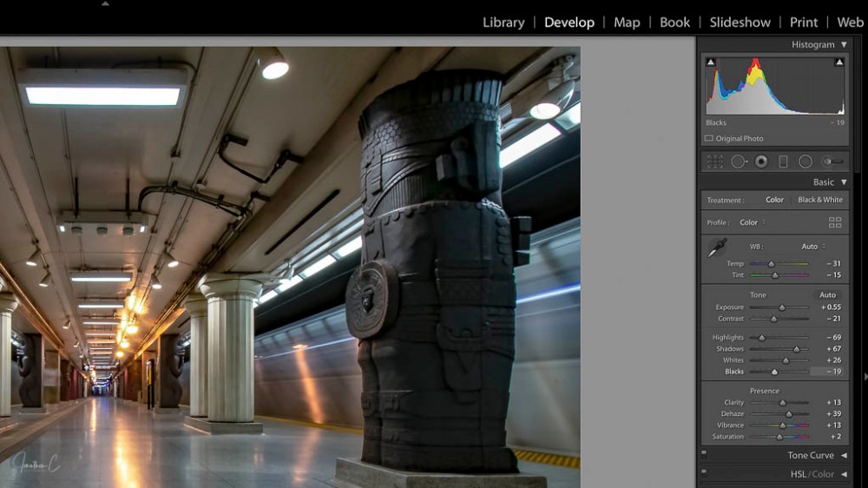Expand the Tone Curve panel

coord(843,455)
